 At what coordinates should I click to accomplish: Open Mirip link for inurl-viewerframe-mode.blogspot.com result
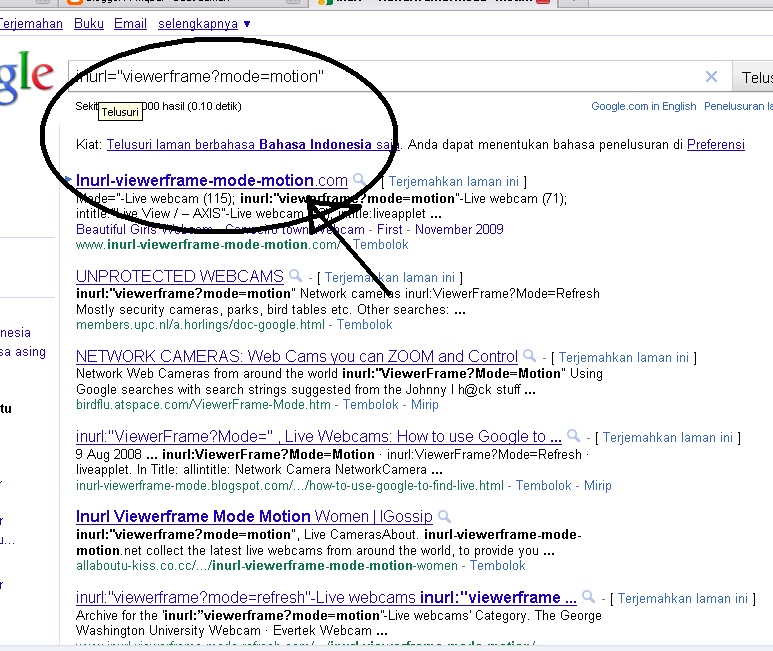(x=597, y=485)
